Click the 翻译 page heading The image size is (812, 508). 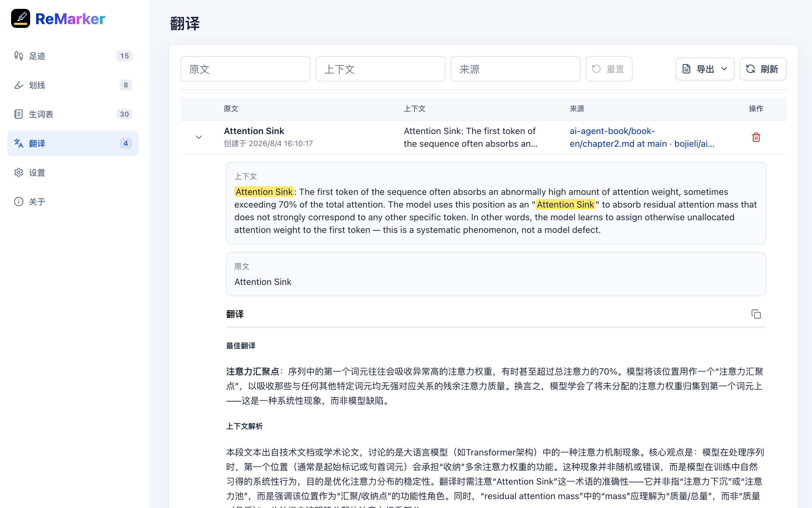[x=185, y=24]
